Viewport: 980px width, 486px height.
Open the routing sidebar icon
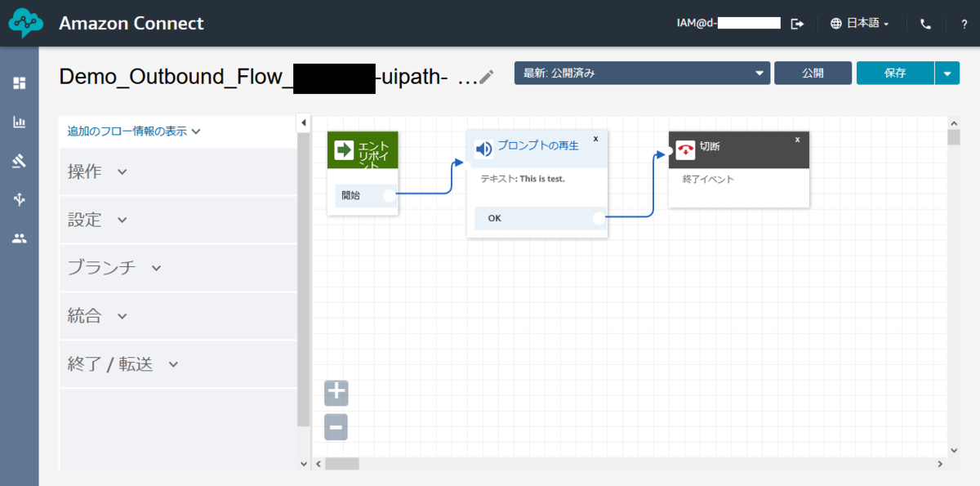click(20, 161)
